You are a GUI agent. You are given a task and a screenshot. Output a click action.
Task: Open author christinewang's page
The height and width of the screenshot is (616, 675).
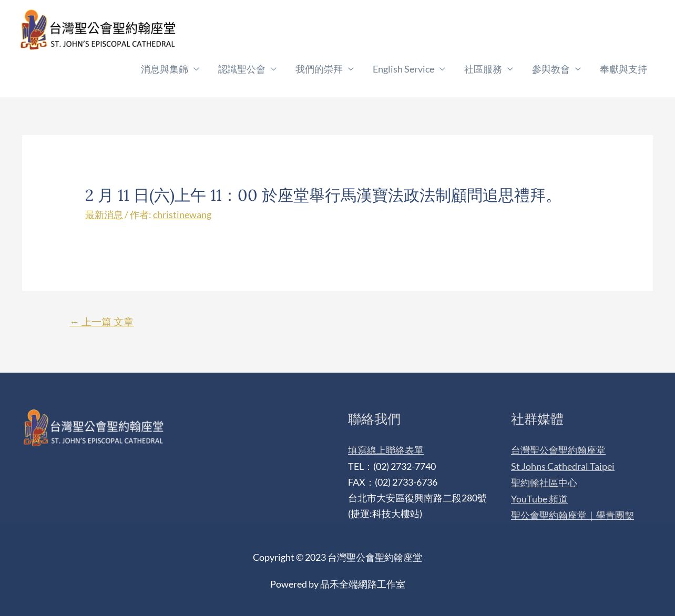[x=182, y=214]
